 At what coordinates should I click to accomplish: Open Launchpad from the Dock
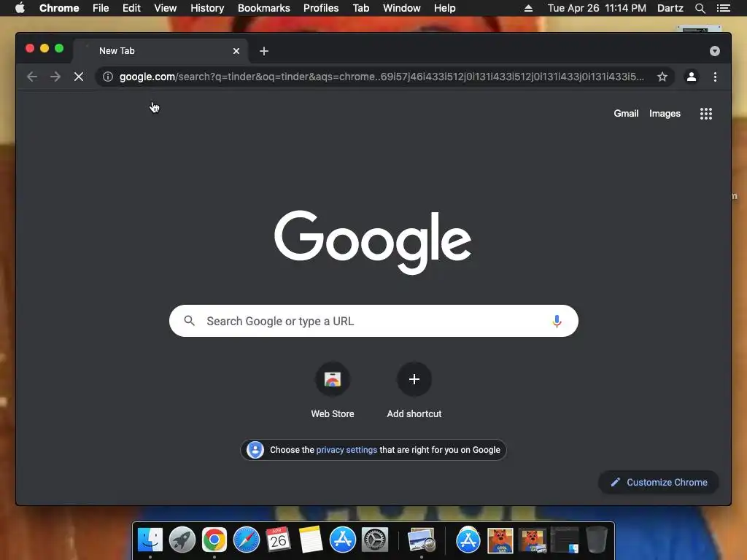182,540
